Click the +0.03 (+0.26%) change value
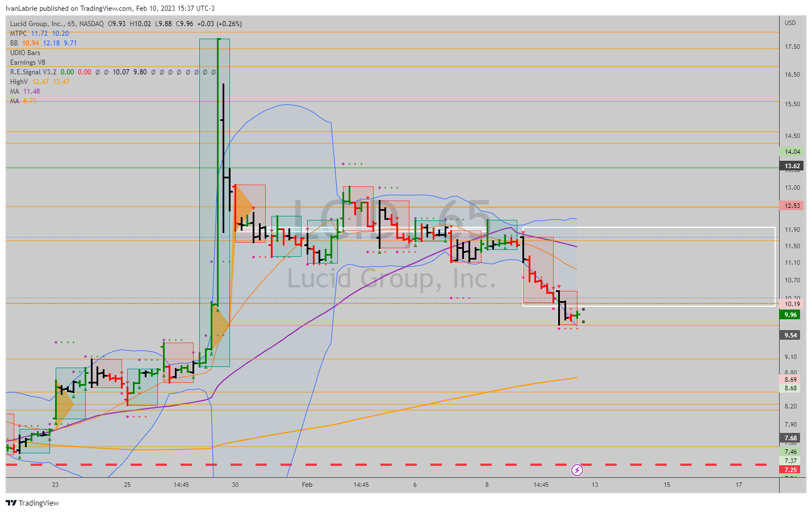The width and height of the screenshot is (812, 513). click(219, 24)
